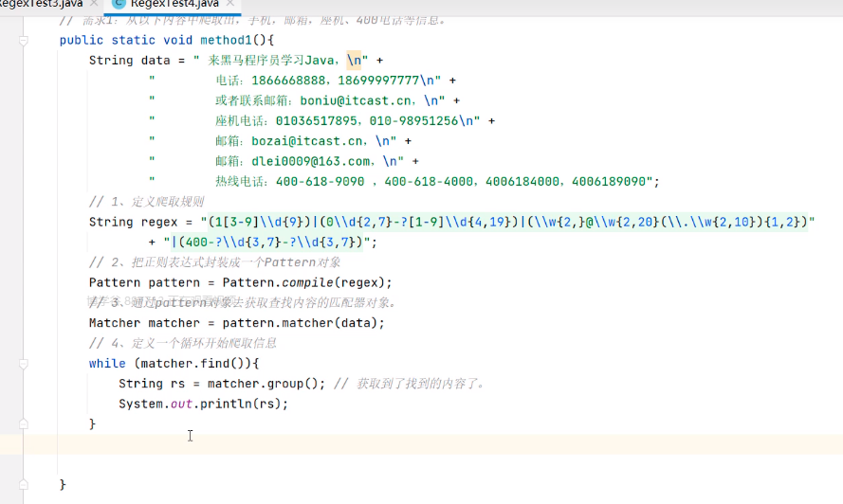Screen dimensions: 843x504
Task: Close the RegexTest4.java tab
Action: click(x=230, y=3)
